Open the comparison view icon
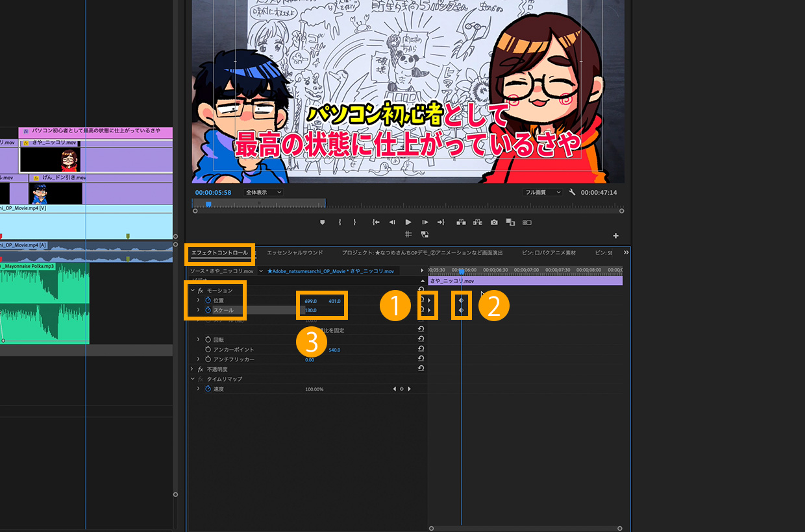This screenshot has width=805, height=532. point(510,223)
